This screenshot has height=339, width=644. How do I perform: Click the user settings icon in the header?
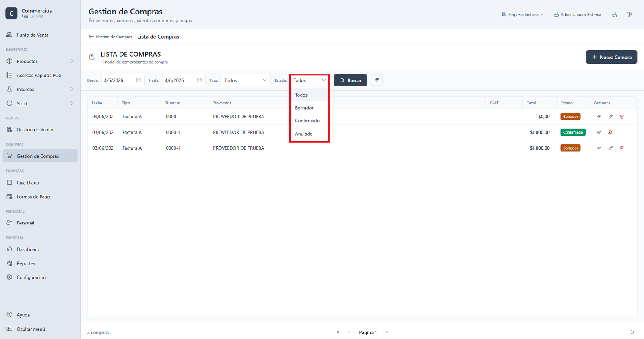tap(614, 14)
